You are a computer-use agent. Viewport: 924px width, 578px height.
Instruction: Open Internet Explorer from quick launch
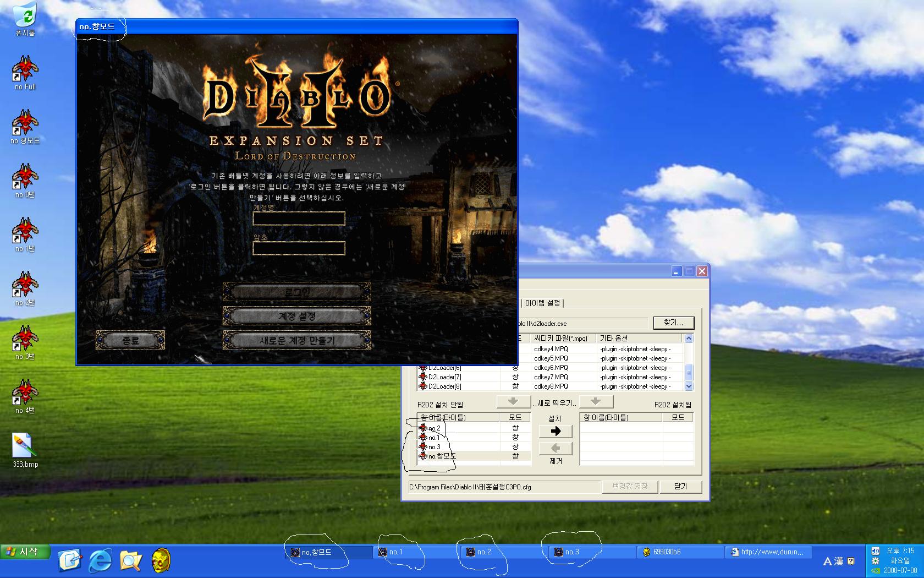100,560
